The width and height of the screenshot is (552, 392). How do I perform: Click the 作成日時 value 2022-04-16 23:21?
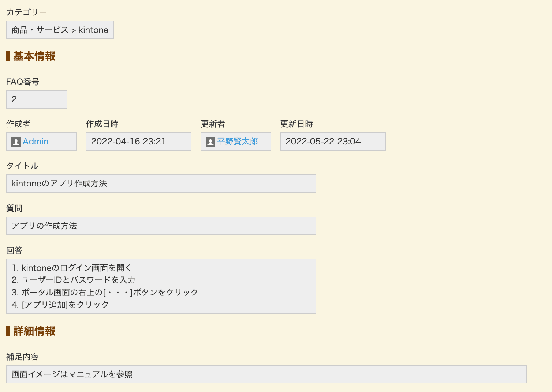pos(138,142)
